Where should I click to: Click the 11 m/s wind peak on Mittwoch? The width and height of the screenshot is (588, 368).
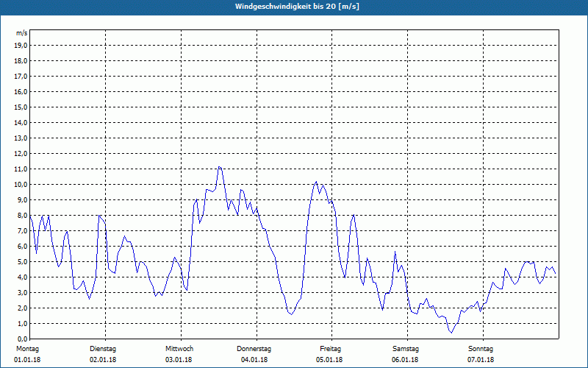point(219,167)
